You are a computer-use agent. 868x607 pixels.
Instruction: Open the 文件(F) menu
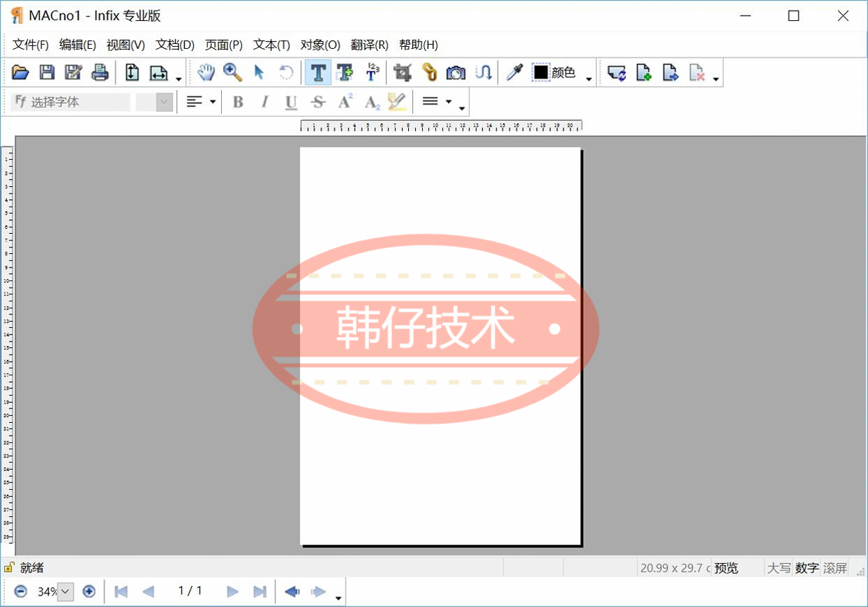pos(31,45)
